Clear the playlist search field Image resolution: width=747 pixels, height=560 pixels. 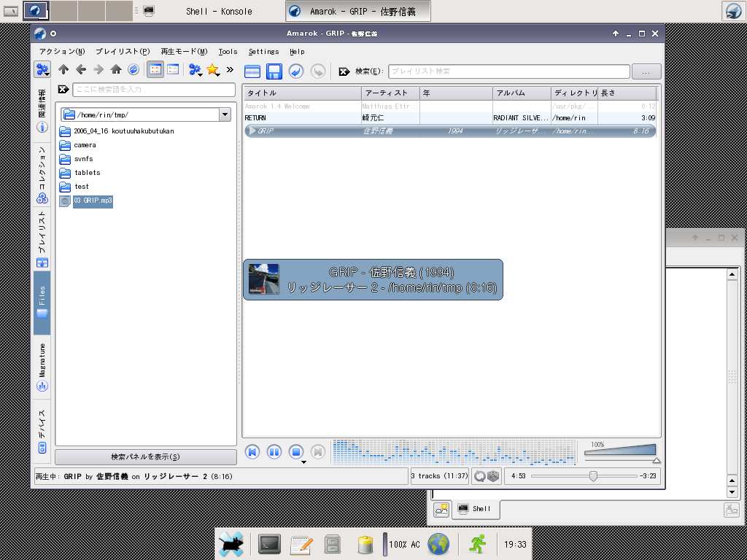[344, 71]
